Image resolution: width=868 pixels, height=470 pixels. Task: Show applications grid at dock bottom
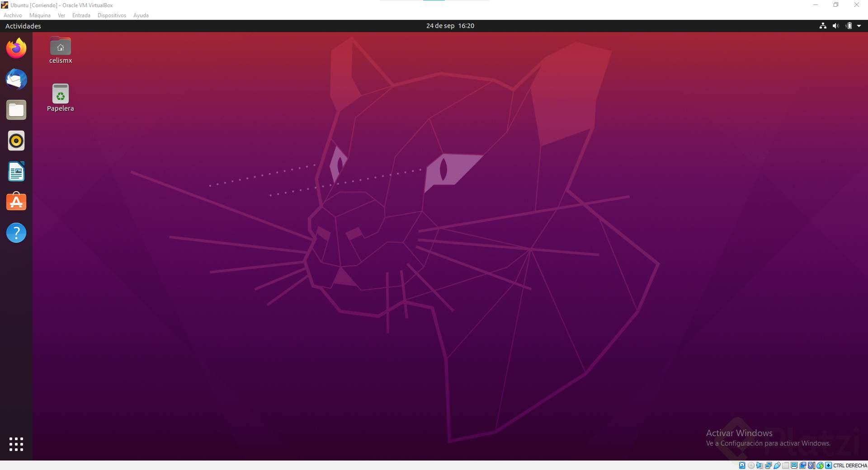(16, 444)
